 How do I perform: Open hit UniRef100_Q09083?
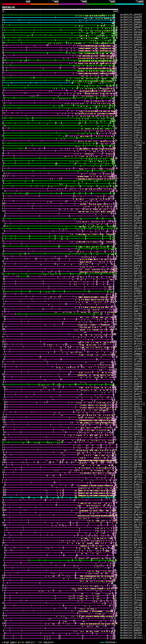131,15
